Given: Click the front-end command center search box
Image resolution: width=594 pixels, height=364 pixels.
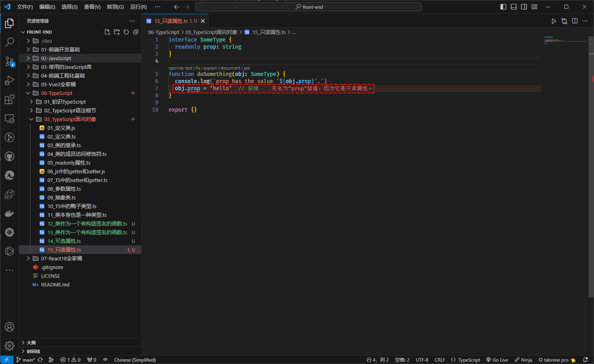Looking at the screenshot, I should coord(308,7).
